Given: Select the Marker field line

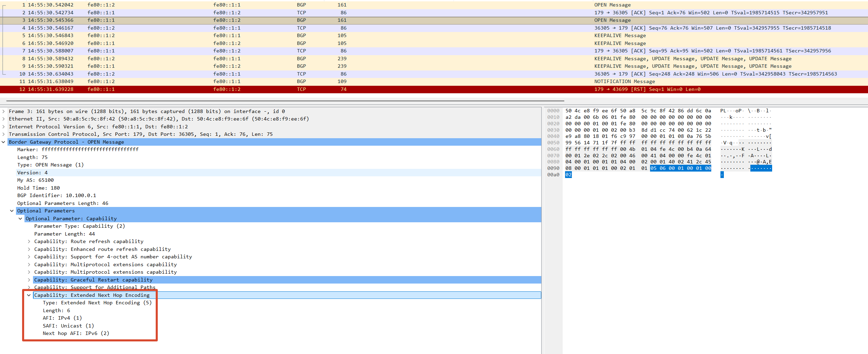Looking at the screenshot, I should point(78,149).
